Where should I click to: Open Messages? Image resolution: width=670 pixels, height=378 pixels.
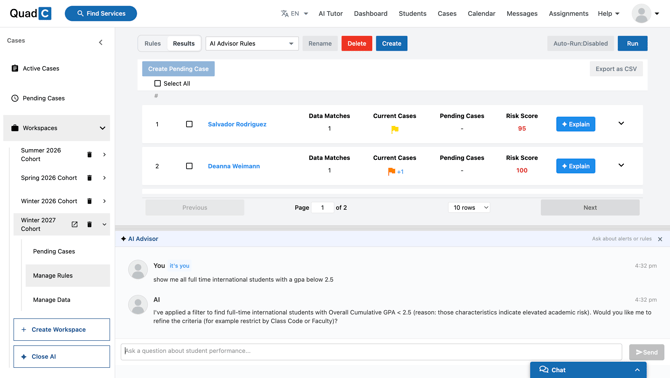pos(522,14)
